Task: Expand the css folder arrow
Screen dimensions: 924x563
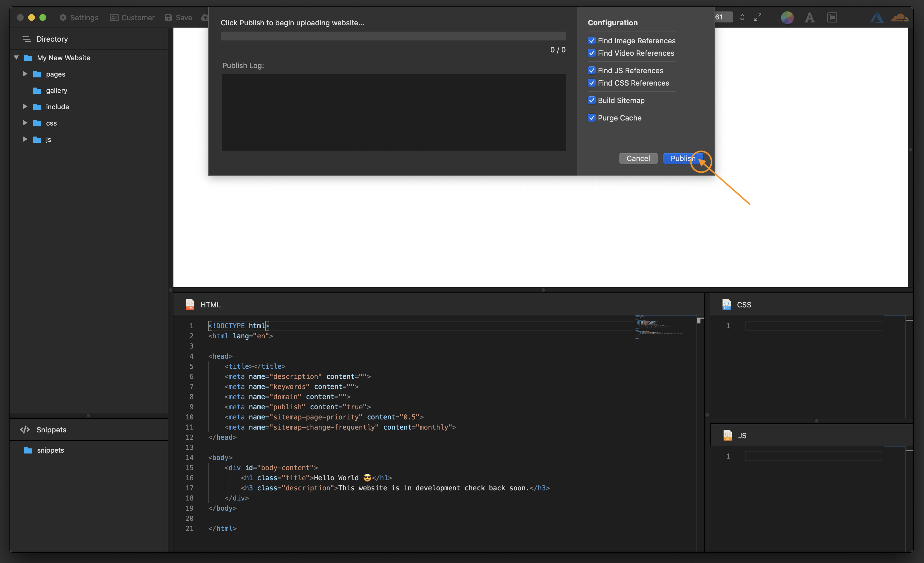Action: tap(25, 123)
